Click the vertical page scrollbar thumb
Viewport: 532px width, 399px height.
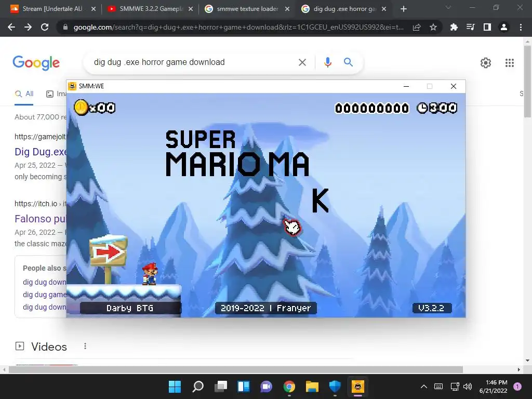click(528, 82)
